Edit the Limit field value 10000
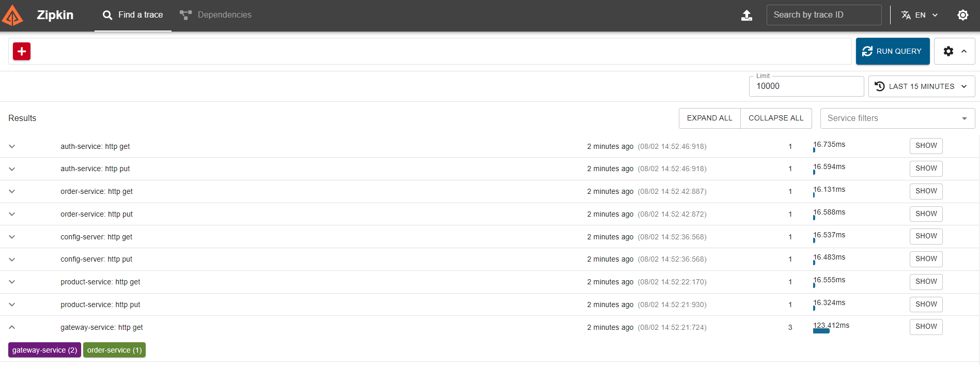The image size is (980, 365). (806, 86)
